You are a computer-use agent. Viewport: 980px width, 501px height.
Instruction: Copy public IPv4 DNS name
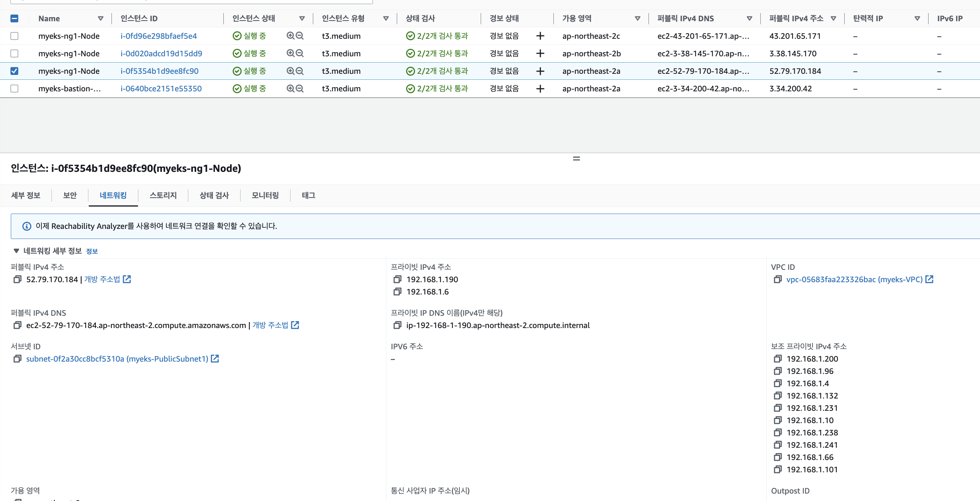[x=17, y=326]
